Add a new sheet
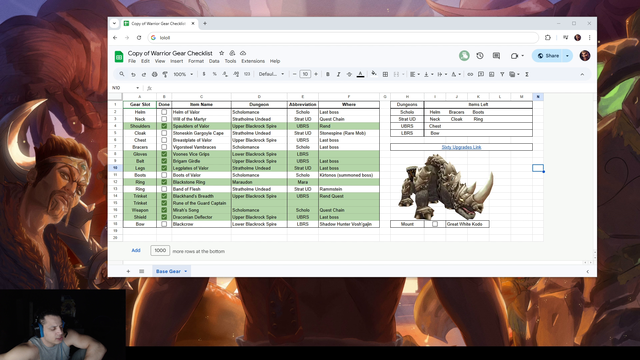Screen dimensions: 640x360 coord(128,271)
